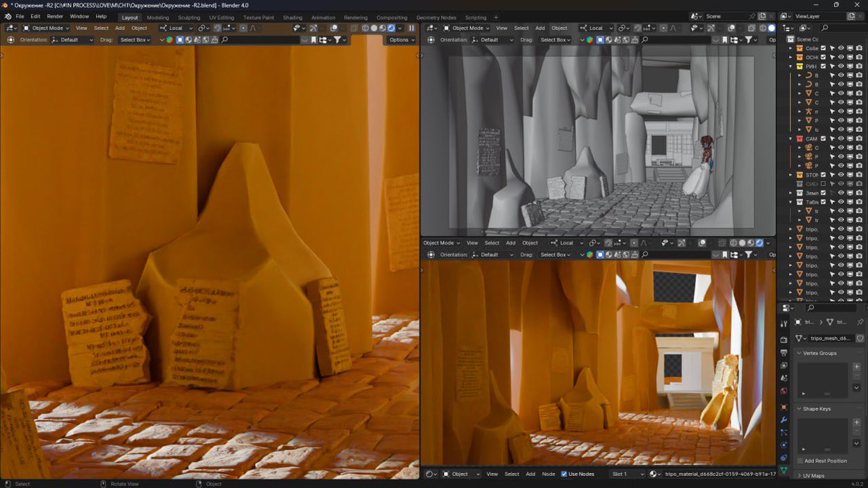Open the Render properties tab
The height and width of the screenshot is (488, 868).
[x=784, y=340]
